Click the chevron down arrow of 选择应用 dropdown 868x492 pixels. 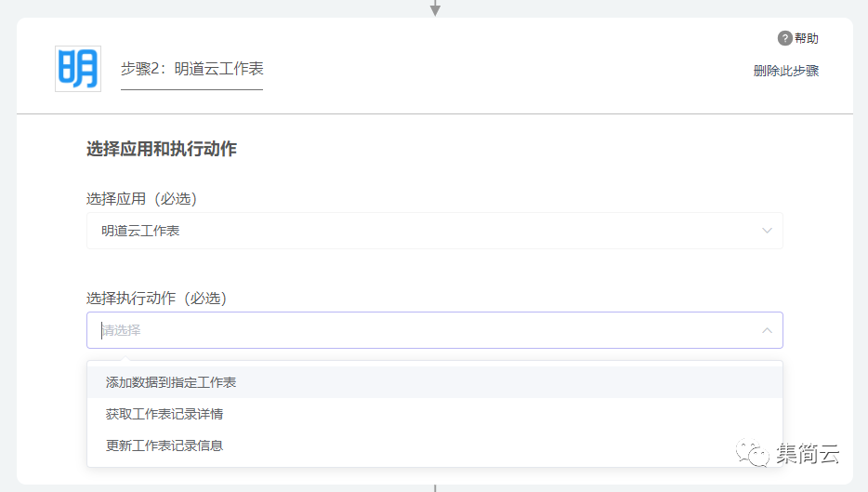tap(767, 231)
